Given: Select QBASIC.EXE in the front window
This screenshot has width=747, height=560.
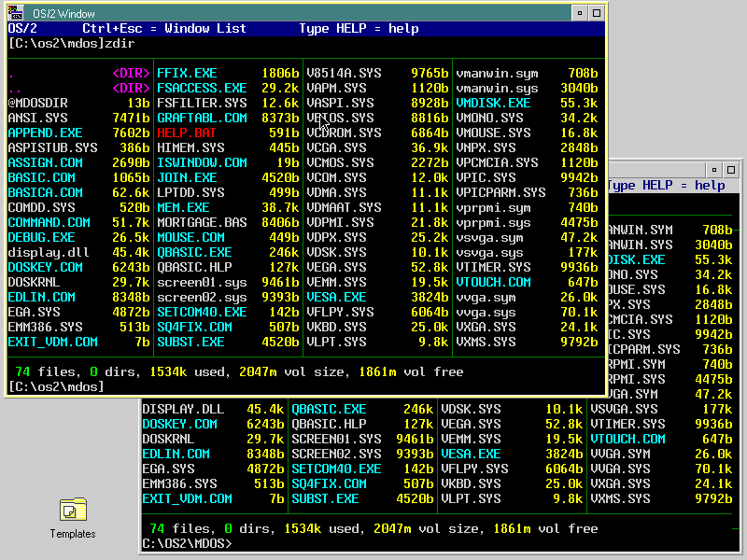Looking at the screenshot, I should [x=194, y=252].
